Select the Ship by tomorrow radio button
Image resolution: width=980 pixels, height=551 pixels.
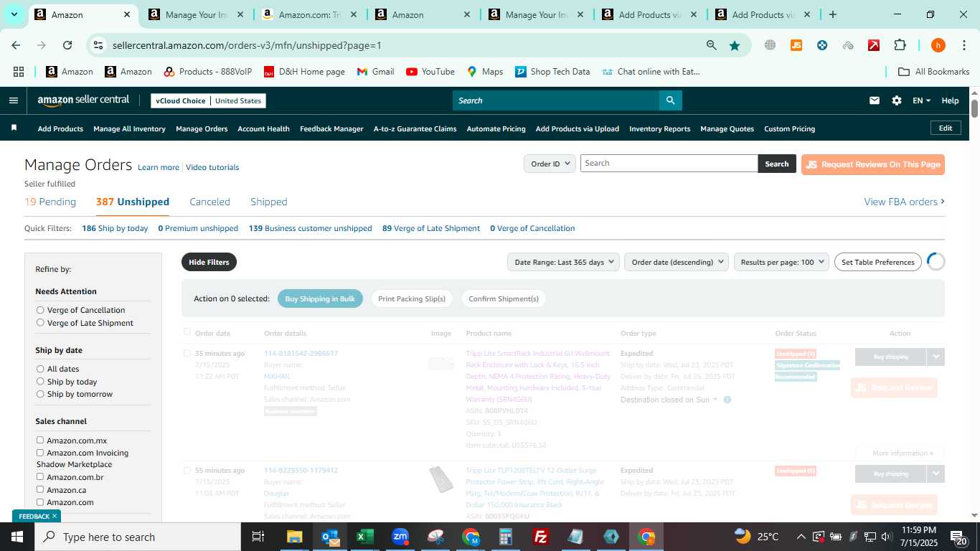pos(40,394)
